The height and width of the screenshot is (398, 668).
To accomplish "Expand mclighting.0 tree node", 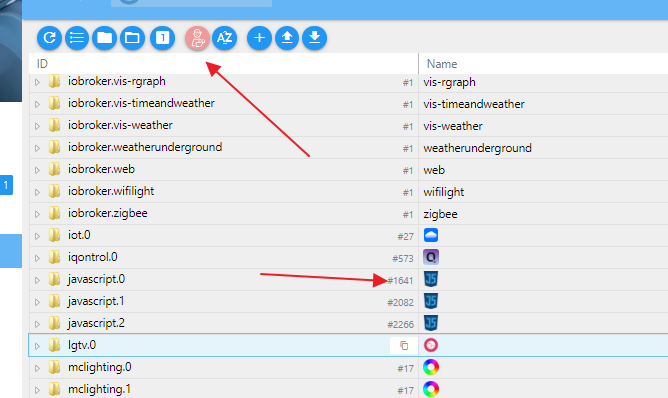I will pyautogui.click(x=37, y=368).
